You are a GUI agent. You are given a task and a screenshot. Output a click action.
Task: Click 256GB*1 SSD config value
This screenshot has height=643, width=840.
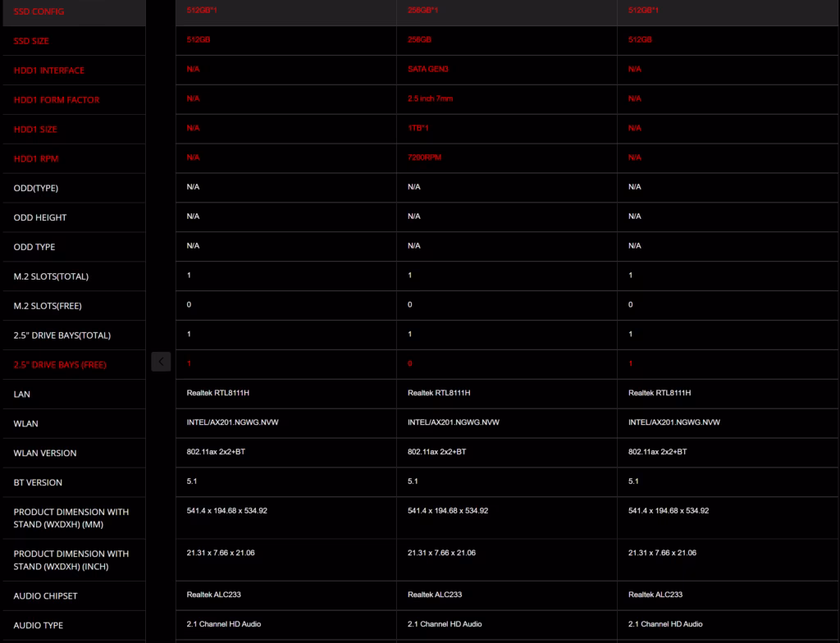point(422,10)
